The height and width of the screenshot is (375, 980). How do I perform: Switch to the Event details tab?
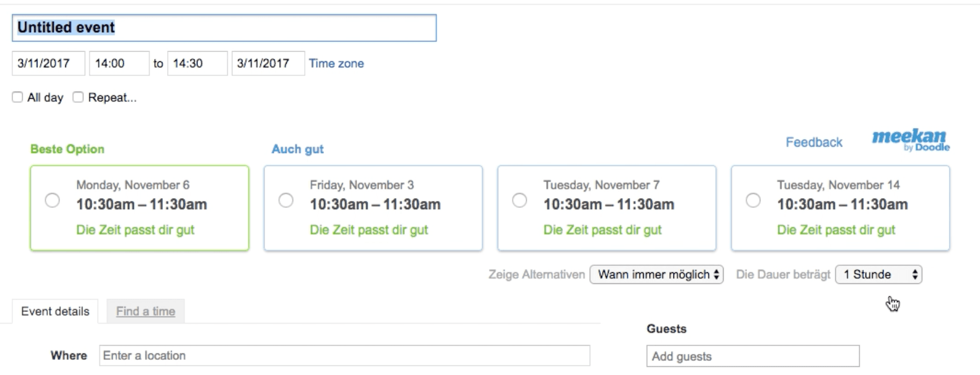[55, 311]
